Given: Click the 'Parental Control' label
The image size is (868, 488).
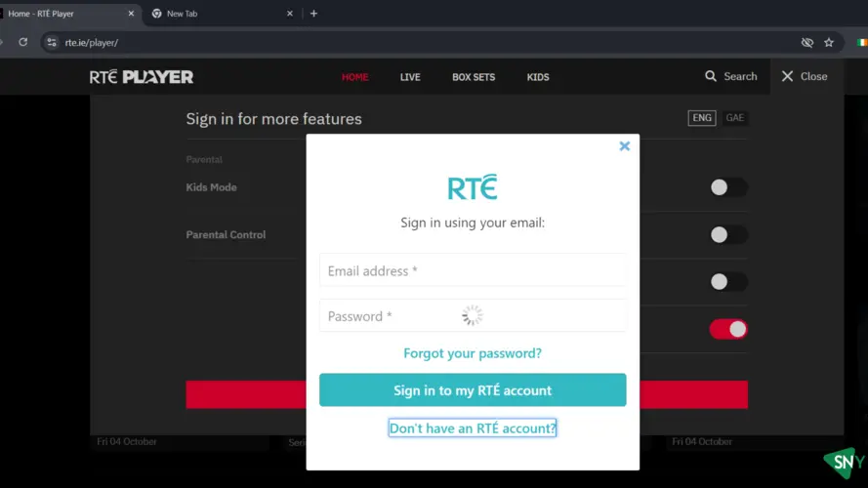Looking at the screenshot, I should [x=226, y=234].
